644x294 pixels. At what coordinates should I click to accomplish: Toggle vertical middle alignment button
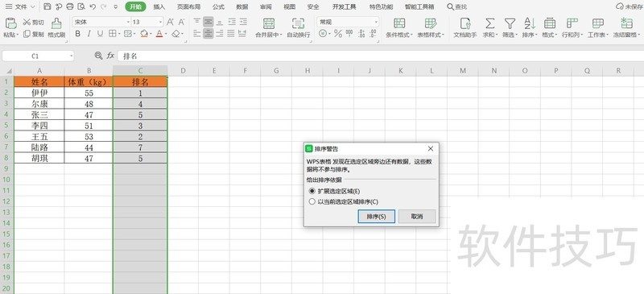[x=208, y=22]
